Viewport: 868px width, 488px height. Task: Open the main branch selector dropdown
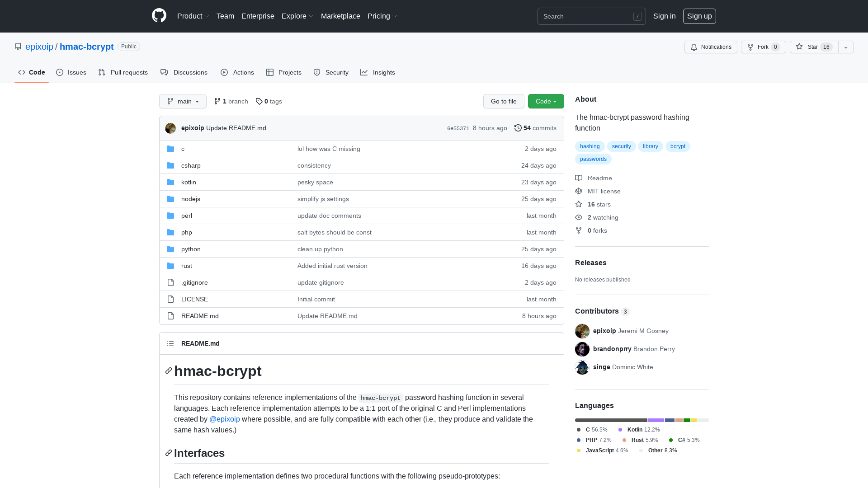pyautogui.click(x=183, y=101)
